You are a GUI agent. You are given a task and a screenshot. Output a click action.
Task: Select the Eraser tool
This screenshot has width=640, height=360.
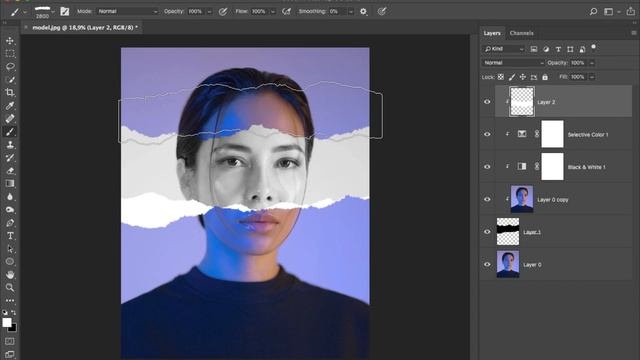click(10, 171)
